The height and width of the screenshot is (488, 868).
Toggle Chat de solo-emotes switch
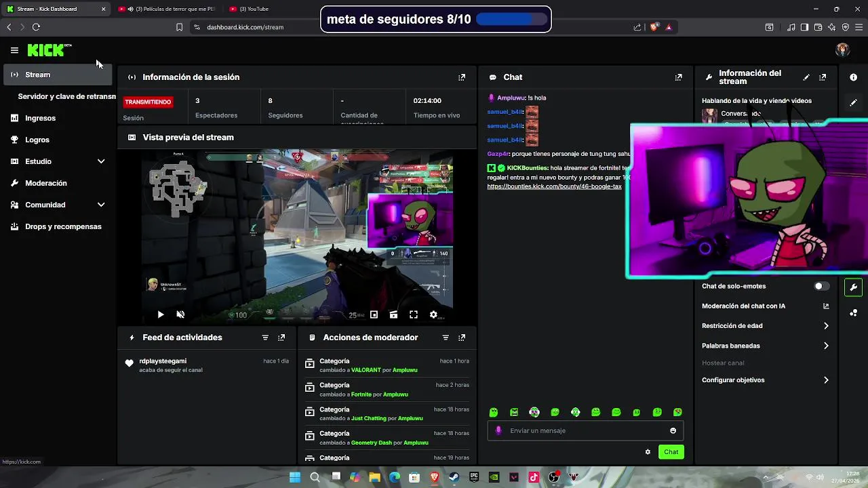coord(822,286)
